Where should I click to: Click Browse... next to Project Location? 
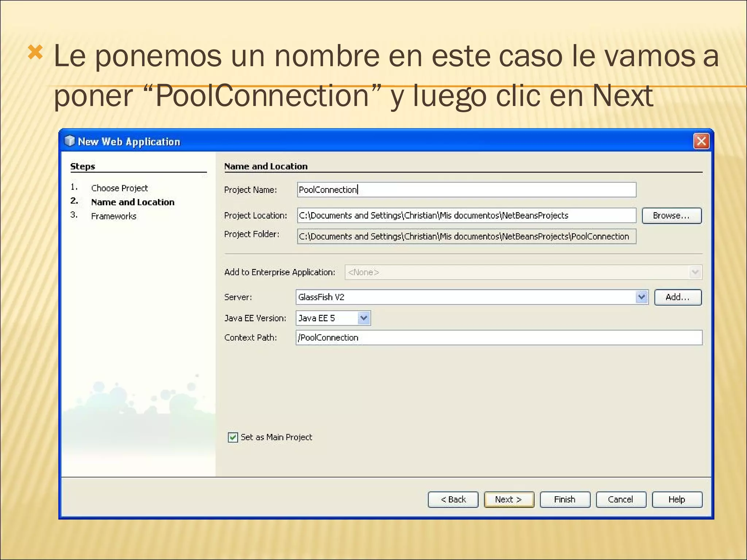[x=671, y=215]
